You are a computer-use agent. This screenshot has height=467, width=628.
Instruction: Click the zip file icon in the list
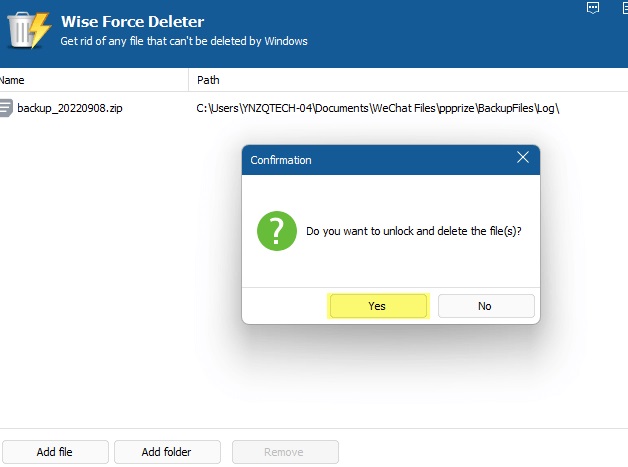pos(6,108)
